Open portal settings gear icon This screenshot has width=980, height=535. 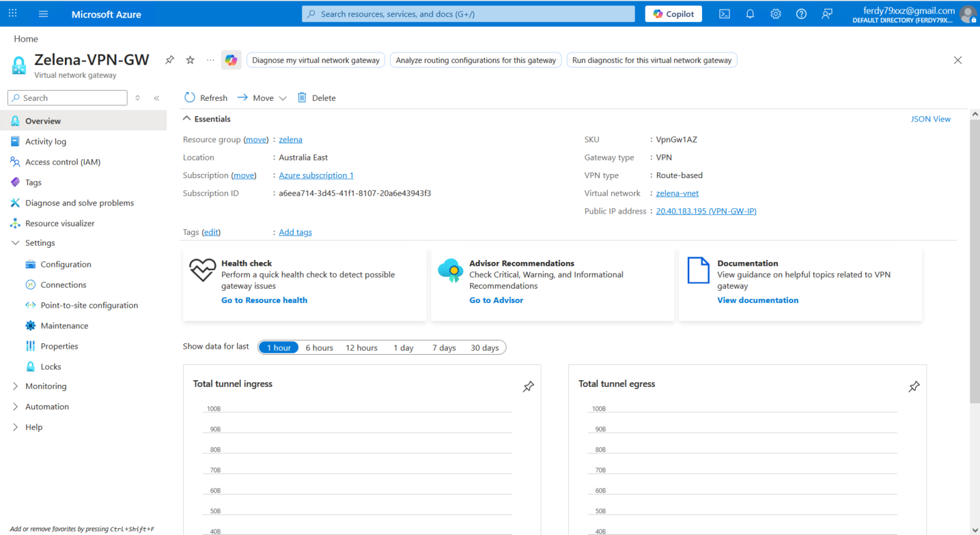[776, 14]
